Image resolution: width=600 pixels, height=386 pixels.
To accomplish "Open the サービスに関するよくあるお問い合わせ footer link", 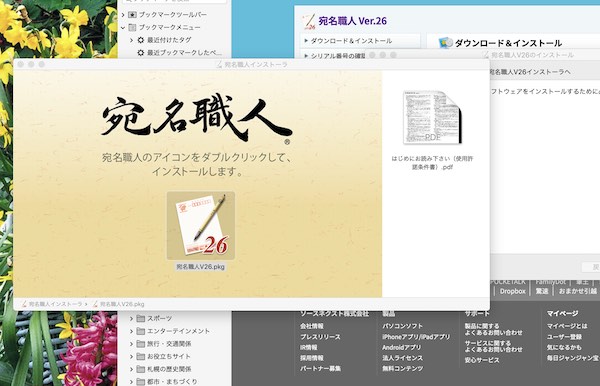I will pos(493,346).
